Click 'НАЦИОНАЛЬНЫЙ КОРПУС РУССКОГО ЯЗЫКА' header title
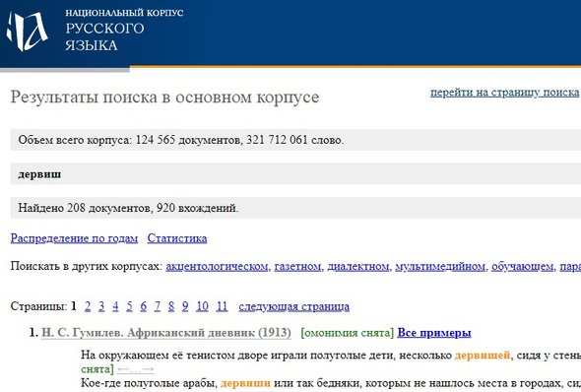 point(124,30)
